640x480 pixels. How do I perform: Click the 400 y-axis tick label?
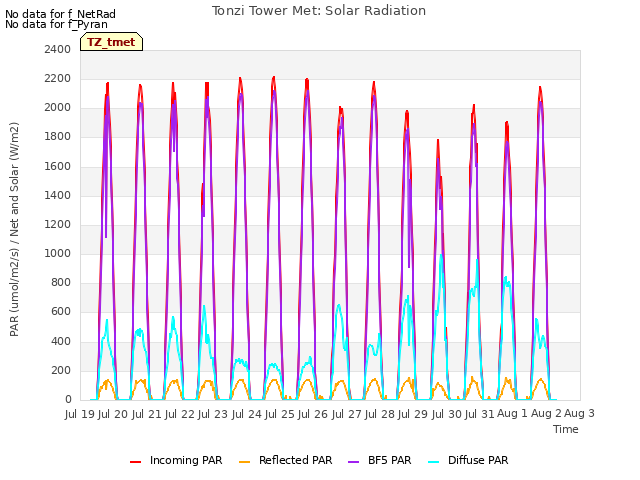61,341
